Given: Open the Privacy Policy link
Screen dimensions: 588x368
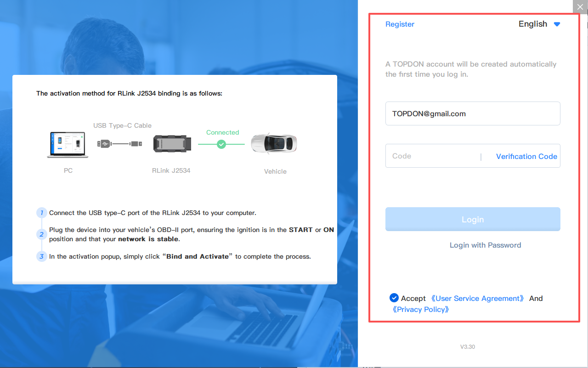Looking at the screenshot, I should pos(420,310).
